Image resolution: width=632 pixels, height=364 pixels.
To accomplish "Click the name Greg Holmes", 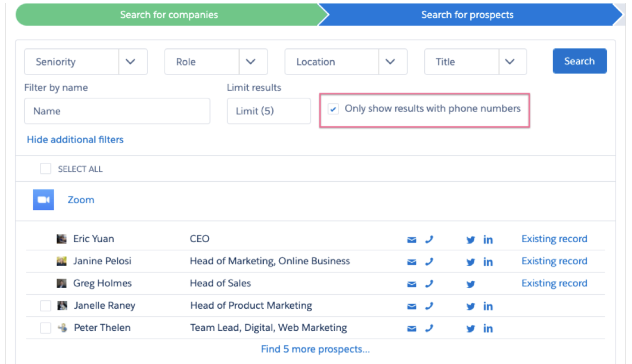I will point(102,283).
